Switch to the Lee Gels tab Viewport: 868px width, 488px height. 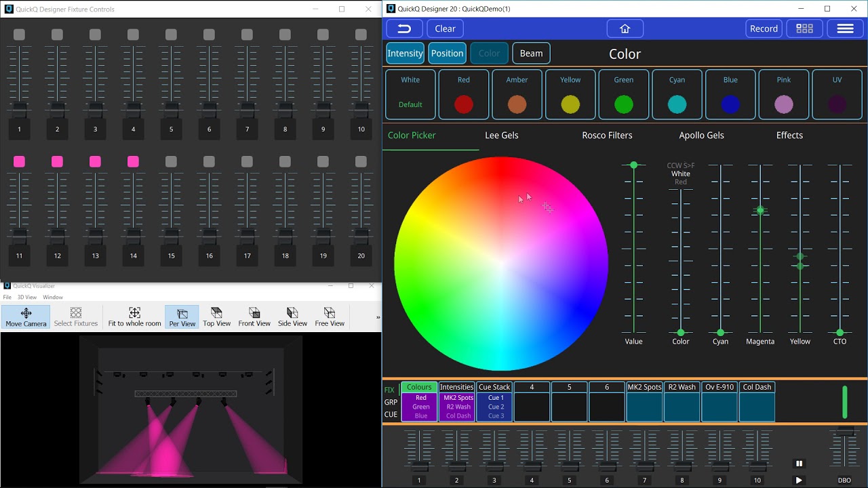[x=501, y=136]
